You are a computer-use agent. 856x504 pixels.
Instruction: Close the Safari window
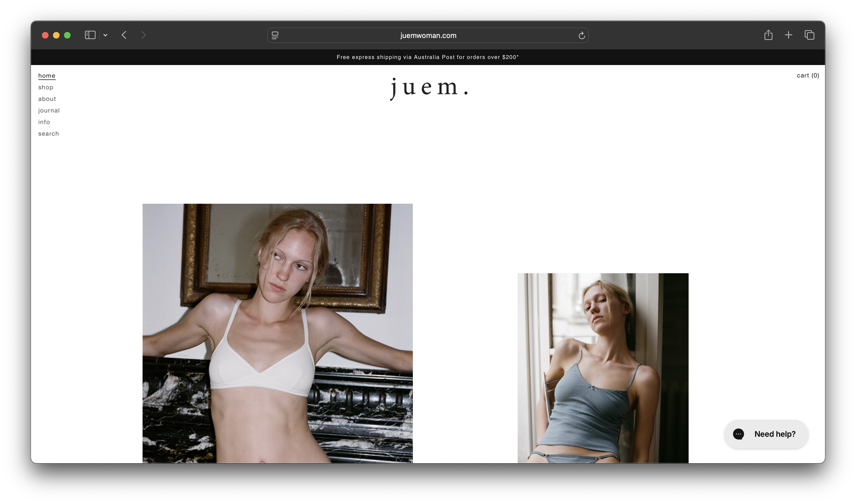pyautogui.click(x=45, y=35)
